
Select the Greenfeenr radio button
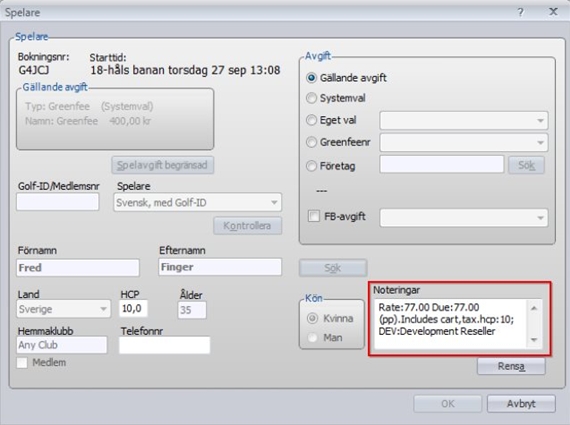(311, 142)
